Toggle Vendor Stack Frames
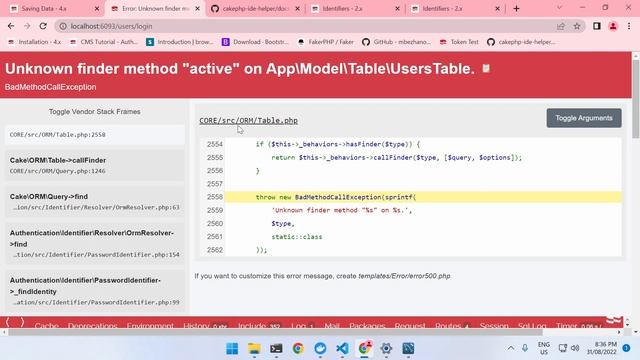The image size is (640, 360). (x=95, y=111)
